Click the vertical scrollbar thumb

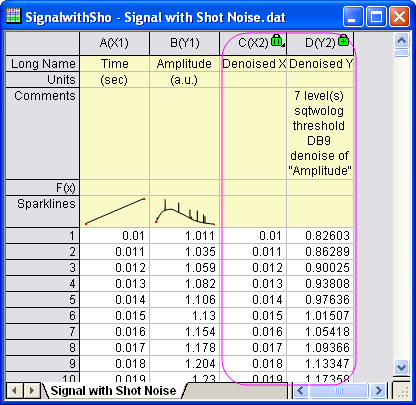click(401, 53)
